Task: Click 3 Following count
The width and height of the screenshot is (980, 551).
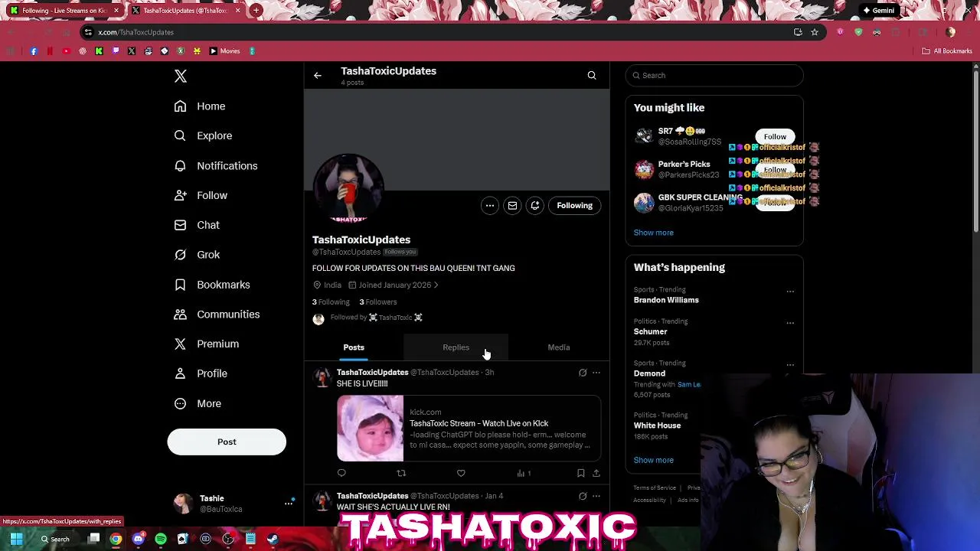Action: [331, 302]
